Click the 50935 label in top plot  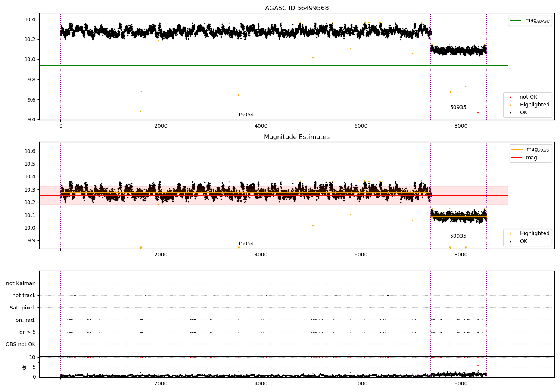click(x=458, y=108)
